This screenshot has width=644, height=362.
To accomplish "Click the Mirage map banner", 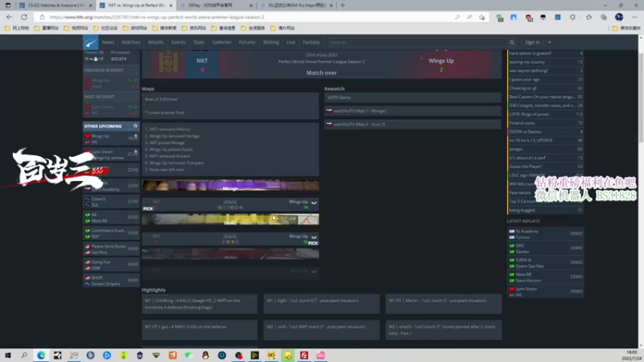I will (x=230, y=186).
